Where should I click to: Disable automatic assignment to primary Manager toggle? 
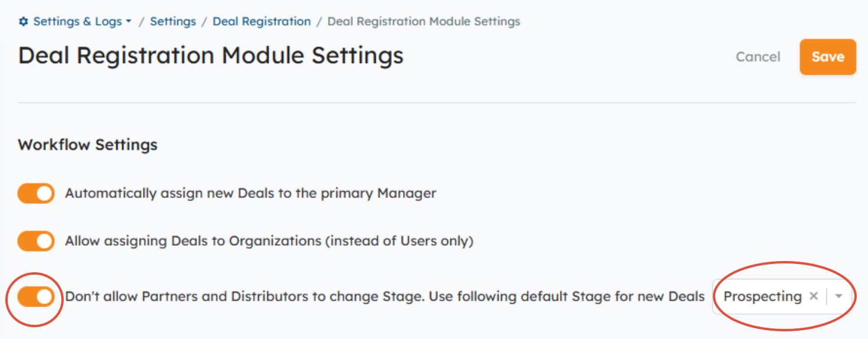point(36,193)
